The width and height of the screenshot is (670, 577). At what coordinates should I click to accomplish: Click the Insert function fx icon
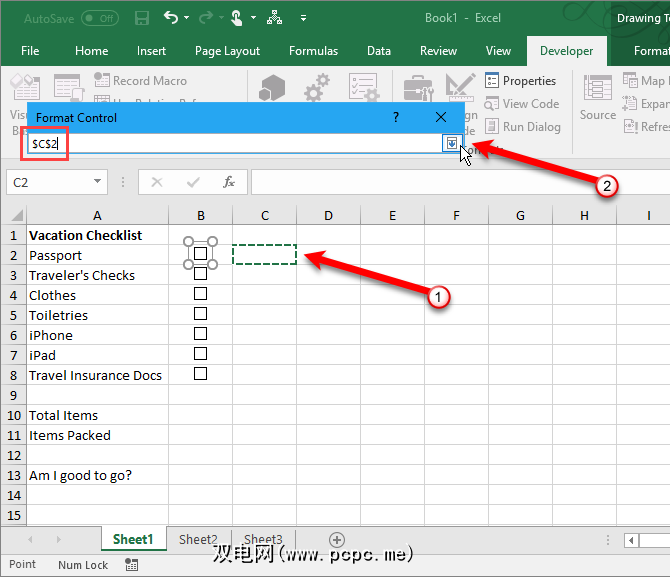pos(229,182)
